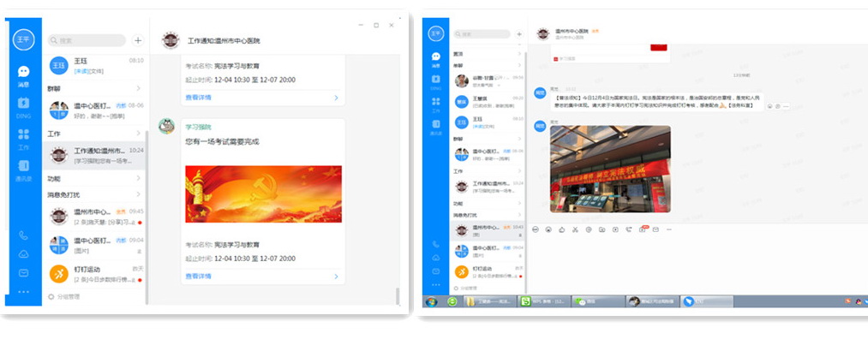The height and width of the screenshot is (345, 868).
Task: Open the WeChat taskbar button
Action: click(597, 302)
